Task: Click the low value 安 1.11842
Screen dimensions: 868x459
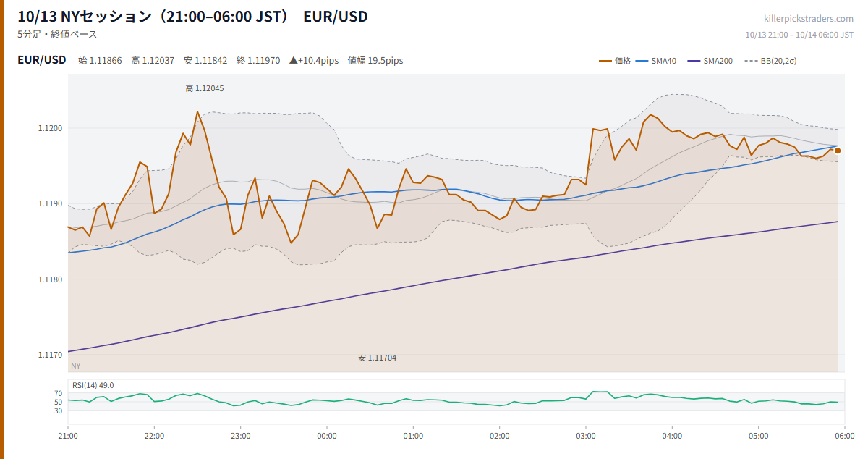Action: (x=205, y=61)
